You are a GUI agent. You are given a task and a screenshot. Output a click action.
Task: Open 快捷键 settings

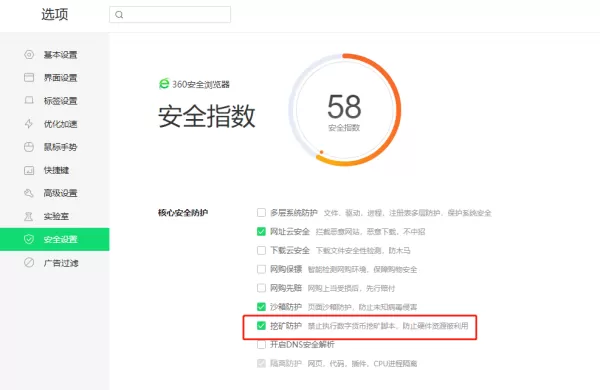(55, 170)
